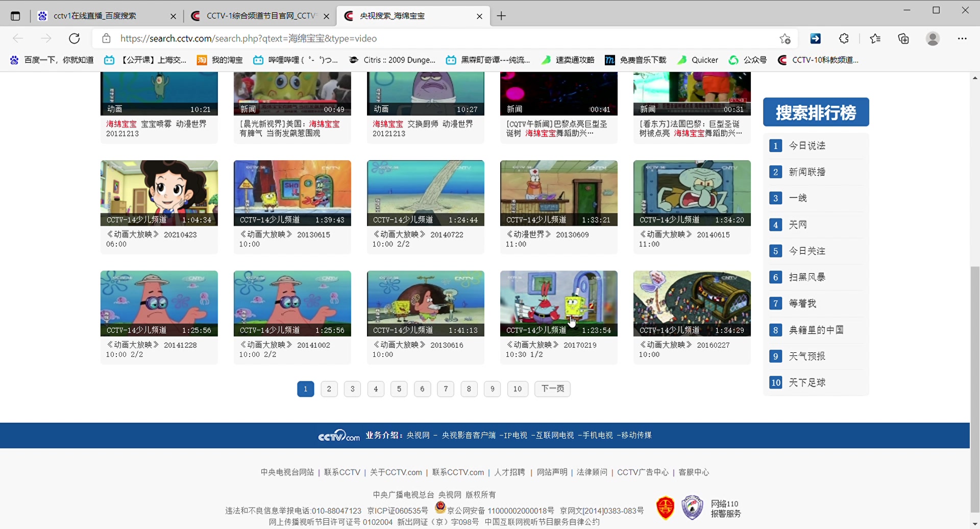Image resolution: width=980 pixels, height=529 pixels.
Task: Open the Citris 2009 Dunge bookmark
Action: (392, 60)
